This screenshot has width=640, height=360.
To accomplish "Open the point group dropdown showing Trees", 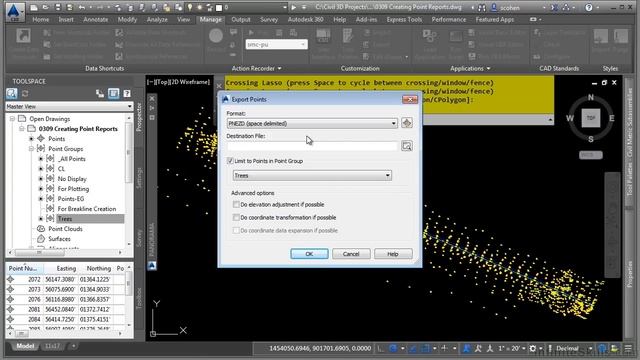I will [x=312, y=176].
